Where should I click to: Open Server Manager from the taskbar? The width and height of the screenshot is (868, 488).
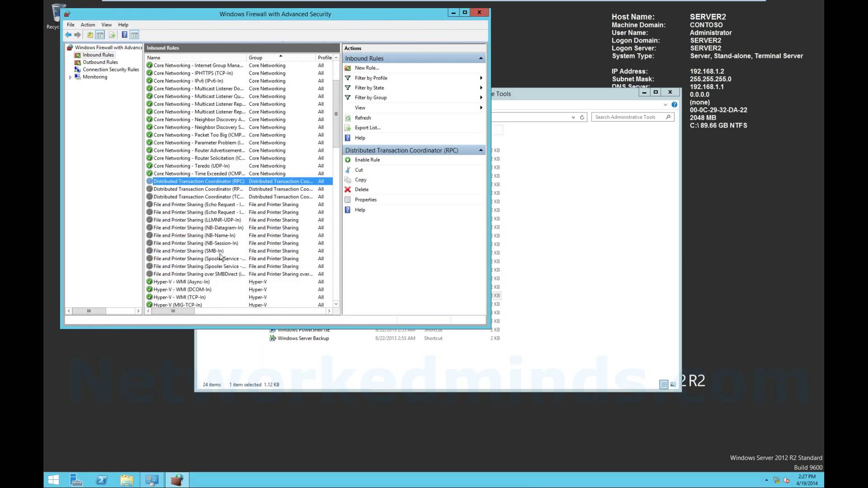click(x=76, y=480)
